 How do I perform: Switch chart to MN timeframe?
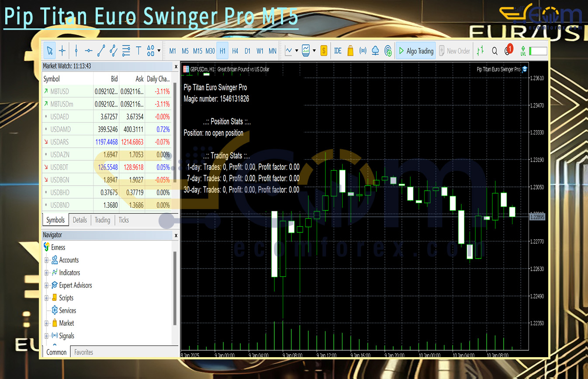273,51
